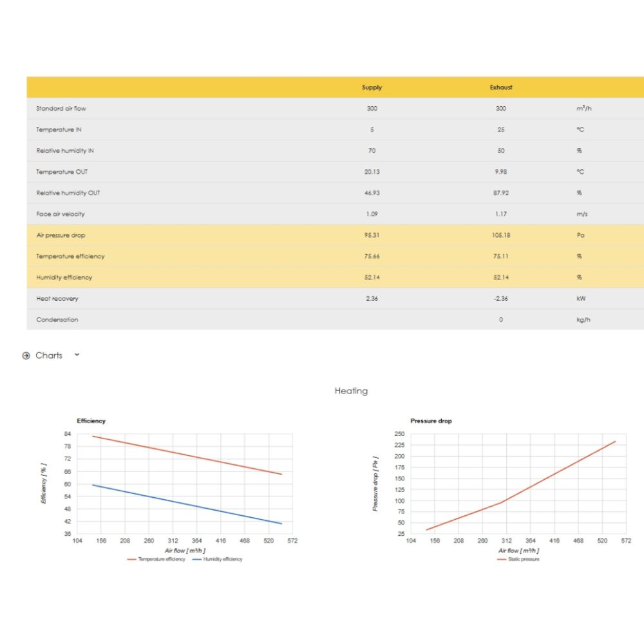Collapse the Charts section using its chevron
644x644 pixels.
click(x=77, y=355)
